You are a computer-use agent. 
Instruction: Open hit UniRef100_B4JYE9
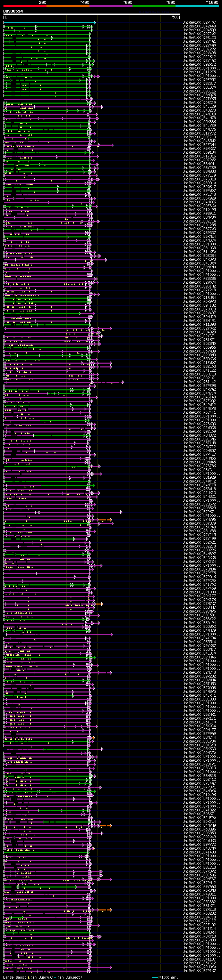point(199,125)
